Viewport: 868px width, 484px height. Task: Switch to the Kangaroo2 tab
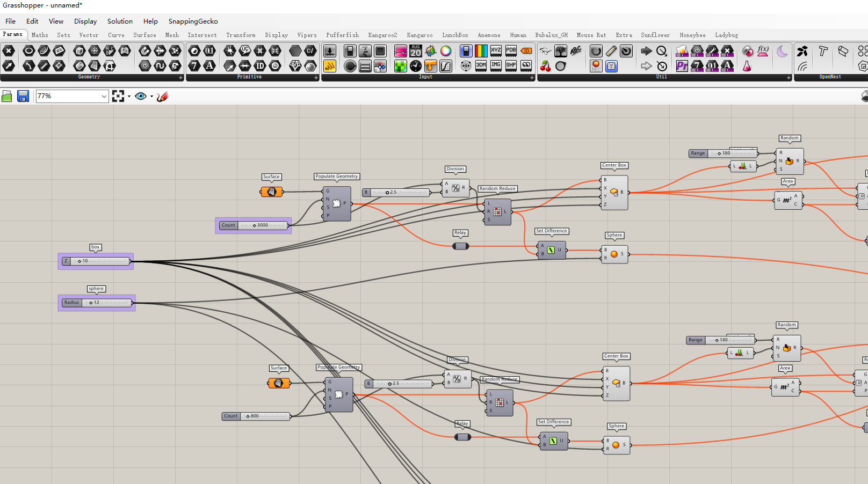coord(382,35)
